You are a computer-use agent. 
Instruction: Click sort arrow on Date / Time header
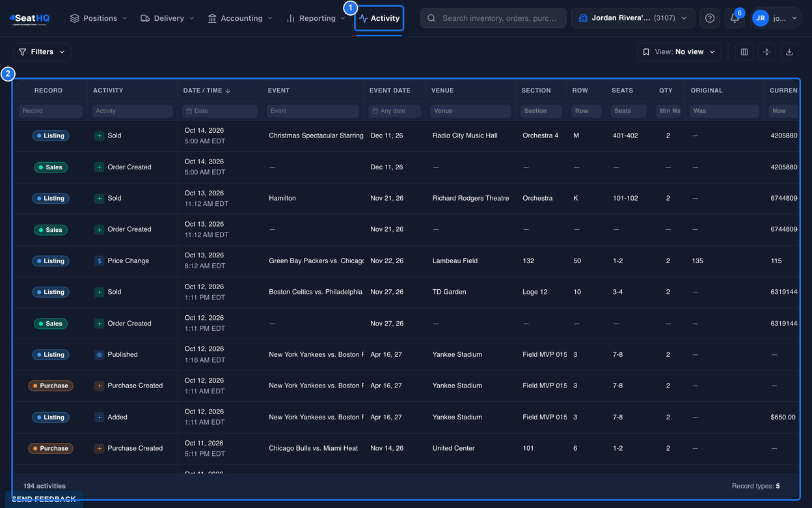228,91
